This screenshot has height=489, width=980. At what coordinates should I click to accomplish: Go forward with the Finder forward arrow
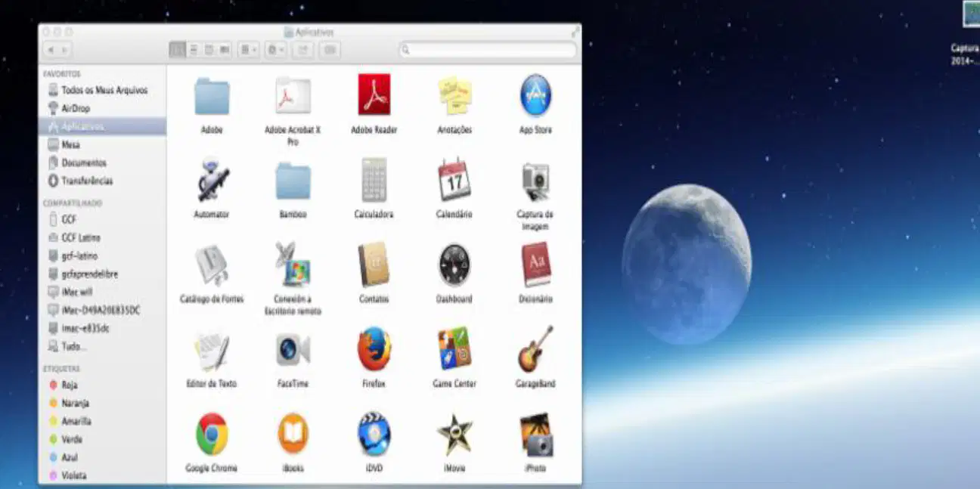(65, 50)
